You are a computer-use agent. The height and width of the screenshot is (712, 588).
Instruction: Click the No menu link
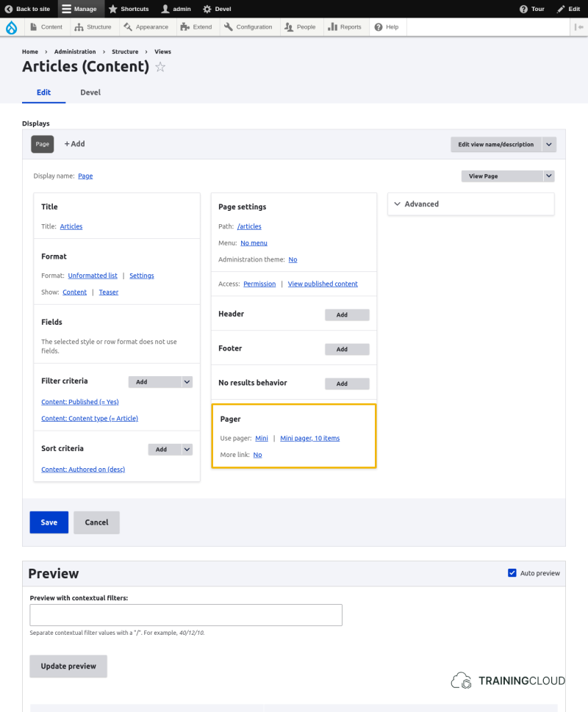254,243
